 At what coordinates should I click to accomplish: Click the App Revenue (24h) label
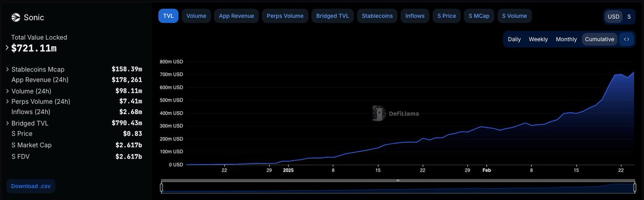coord(40,80)
